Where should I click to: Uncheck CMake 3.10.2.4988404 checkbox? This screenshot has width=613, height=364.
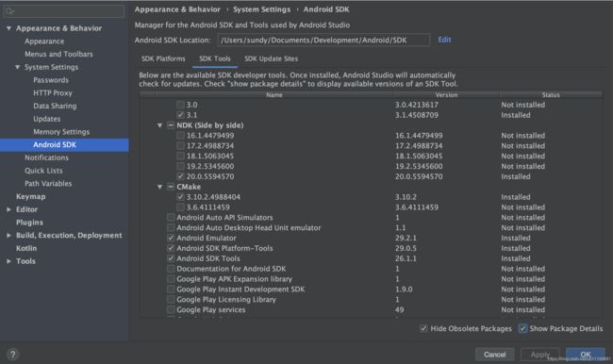[x=180, y=197]
